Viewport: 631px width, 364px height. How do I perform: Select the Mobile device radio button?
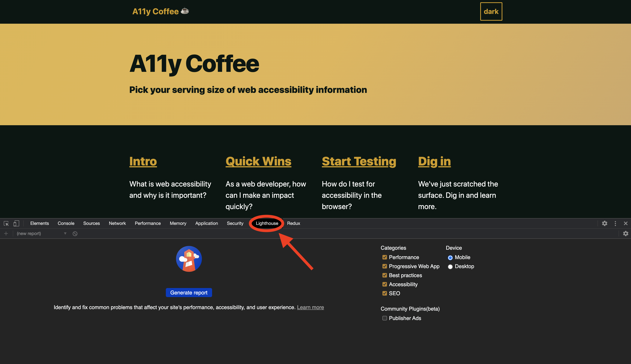click(450, 257)
